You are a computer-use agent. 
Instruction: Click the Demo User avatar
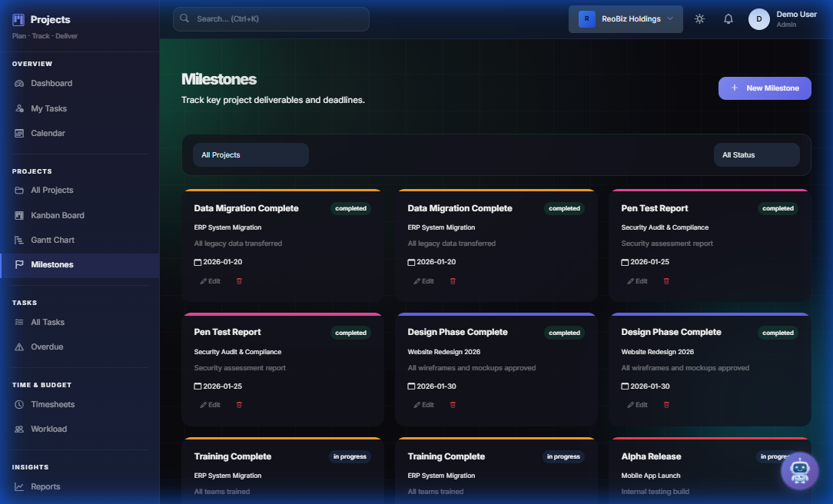758,18
